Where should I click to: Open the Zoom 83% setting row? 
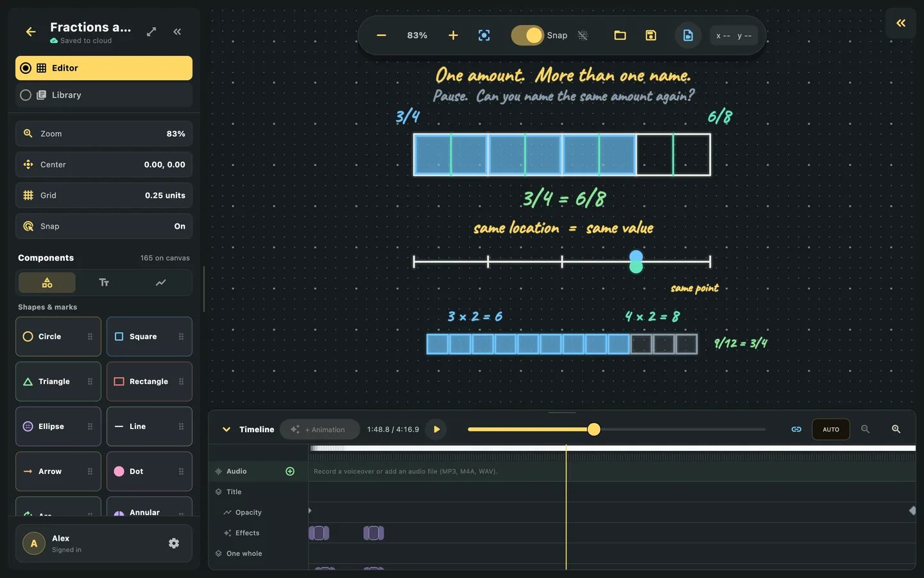104,134
